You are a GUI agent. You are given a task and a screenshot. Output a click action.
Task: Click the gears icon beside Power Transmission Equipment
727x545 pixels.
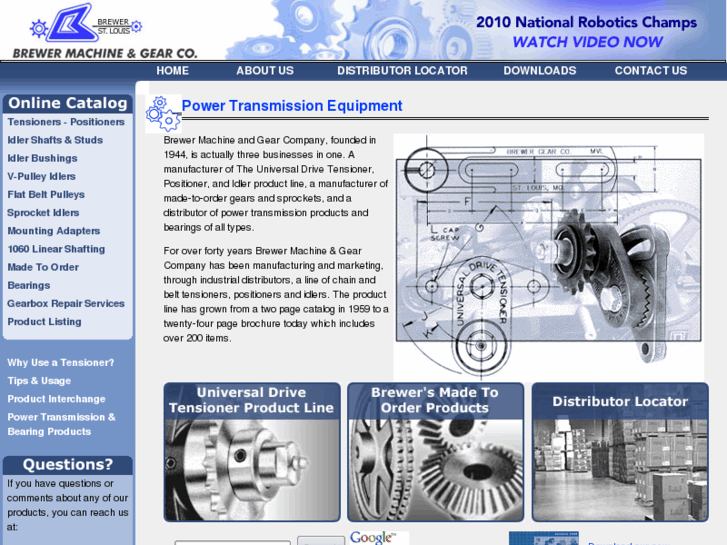click(163, 114)
